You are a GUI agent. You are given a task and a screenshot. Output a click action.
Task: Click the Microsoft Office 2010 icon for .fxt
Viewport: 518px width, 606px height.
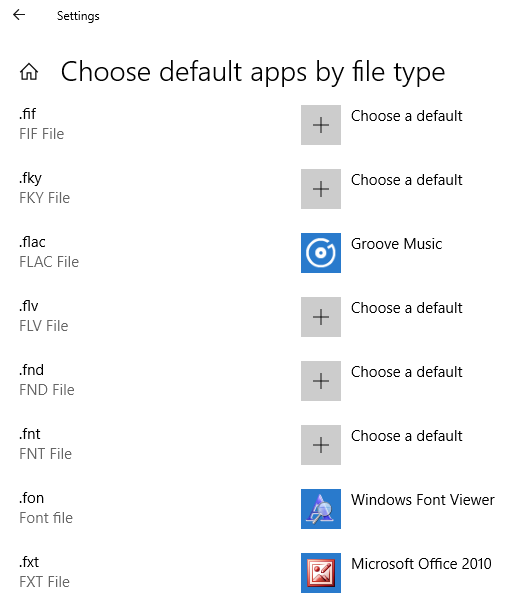(321, 573)
